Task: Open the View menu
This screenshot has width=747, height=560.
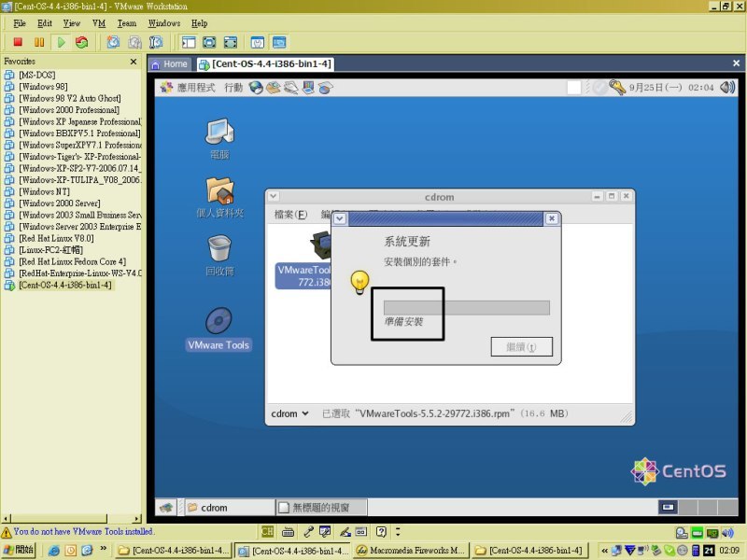Action: tap(72, 23)
